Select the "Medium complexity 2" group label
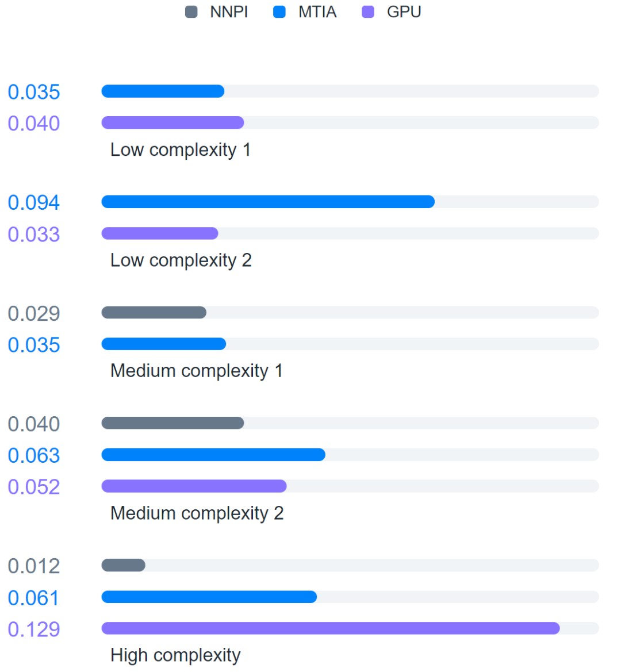The width and height of the screenshot is (621, 672). (197, 513)
